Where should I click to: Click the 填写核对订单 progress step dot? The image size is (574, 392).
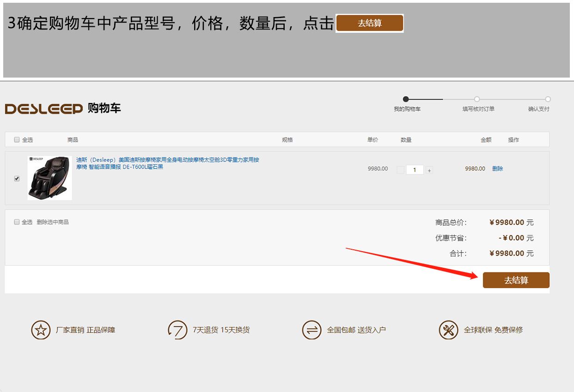pyautogui.click(x=477, y=99)
